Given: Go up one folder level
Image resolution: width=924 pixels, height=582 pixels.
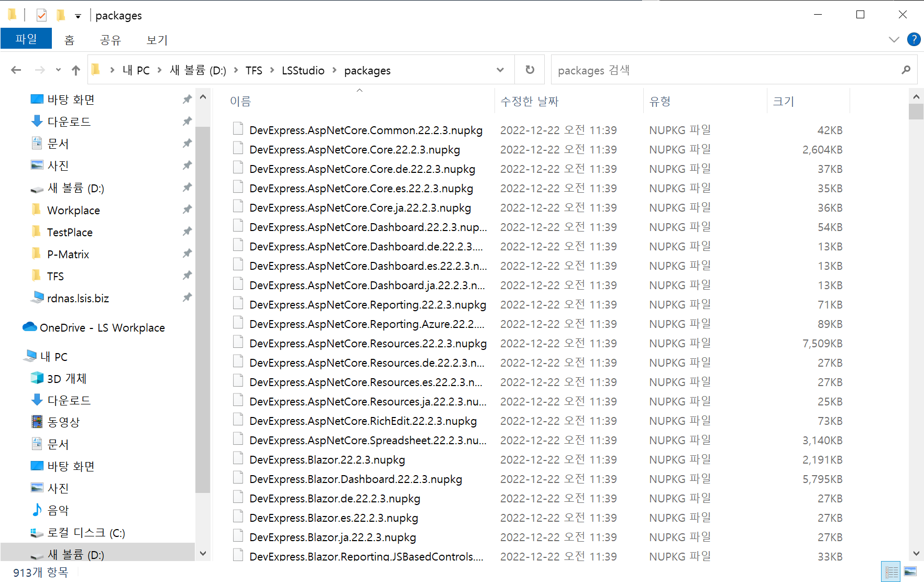Looking at the screenshot, I should tap(76, 70).
